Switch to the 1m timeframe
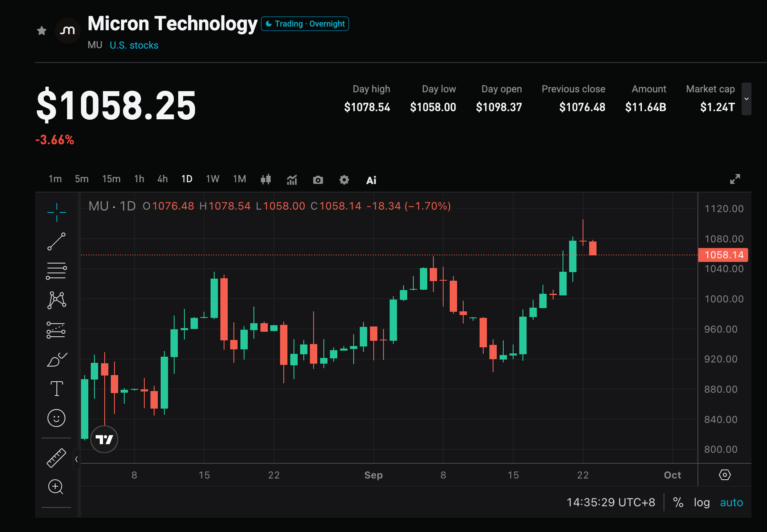This screenshot has height=532, width=767. [x=55, y=179]
